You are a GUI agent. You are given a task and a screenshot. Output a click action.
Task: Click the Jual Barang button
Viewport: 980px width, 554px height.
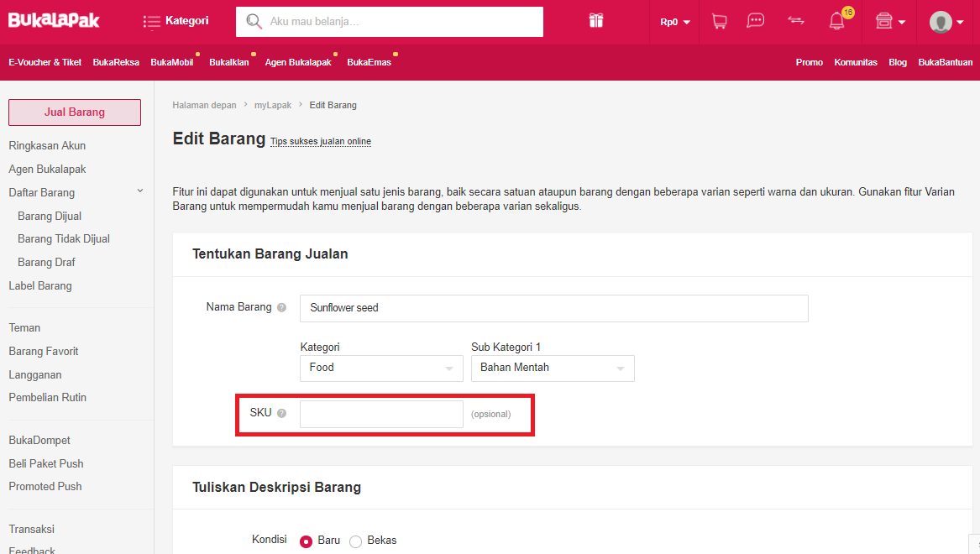pos(75,112)
